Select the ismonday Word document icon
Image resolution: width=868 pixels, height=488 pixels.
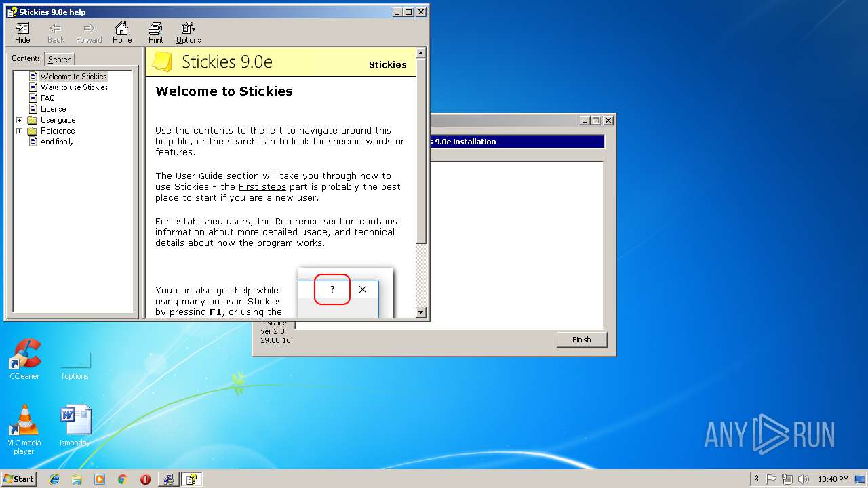click(75, 426)
